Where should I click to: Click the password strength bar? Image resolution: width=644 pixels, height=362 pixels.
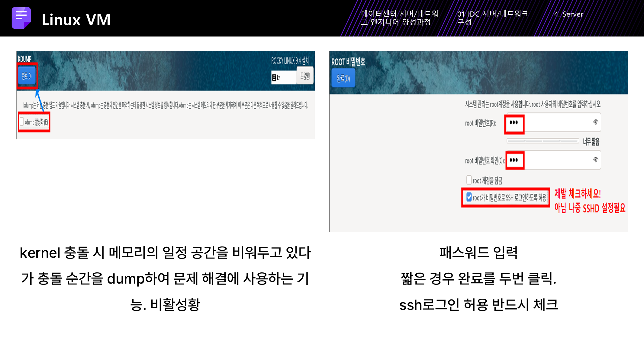point(543,141)
